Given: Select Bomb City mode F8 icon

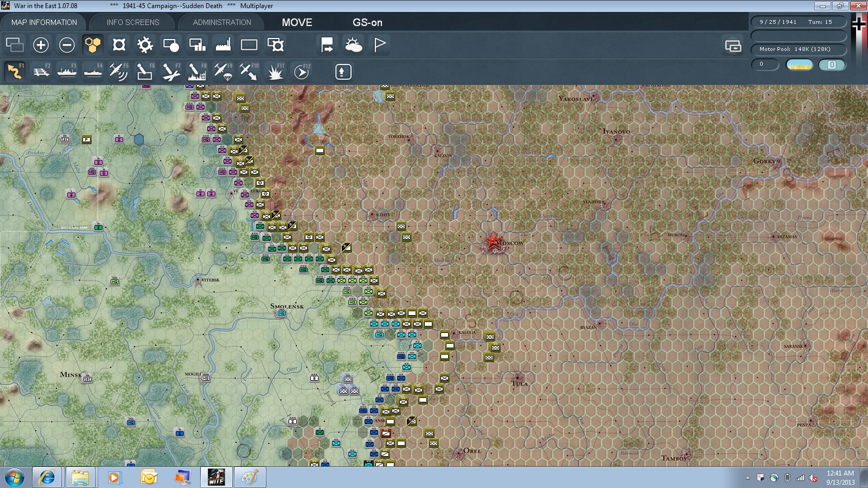Looking at the screenshot, I should (197, 72).
